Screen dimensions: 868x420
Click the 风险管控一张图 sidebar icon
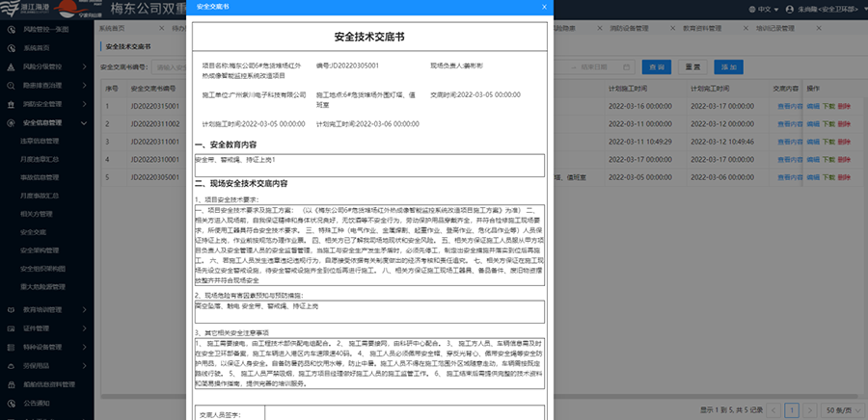11,30
